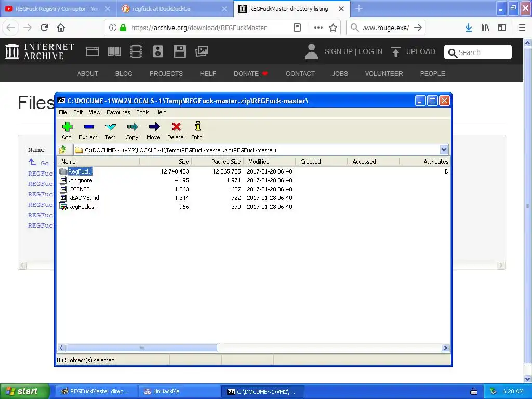Bookmark this page with the star icon
This screenshot has width=532, height=399.
(x=333, y=28)
